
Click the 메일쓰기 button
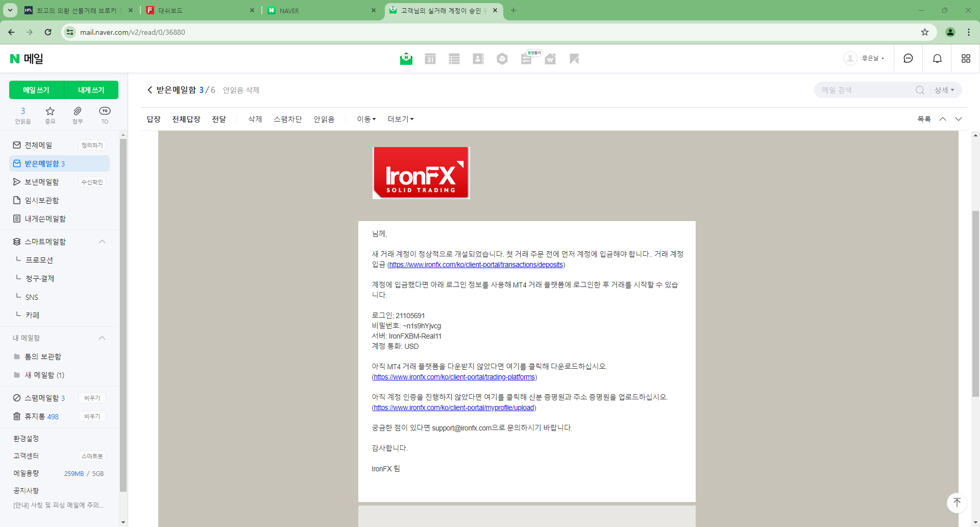36,90
